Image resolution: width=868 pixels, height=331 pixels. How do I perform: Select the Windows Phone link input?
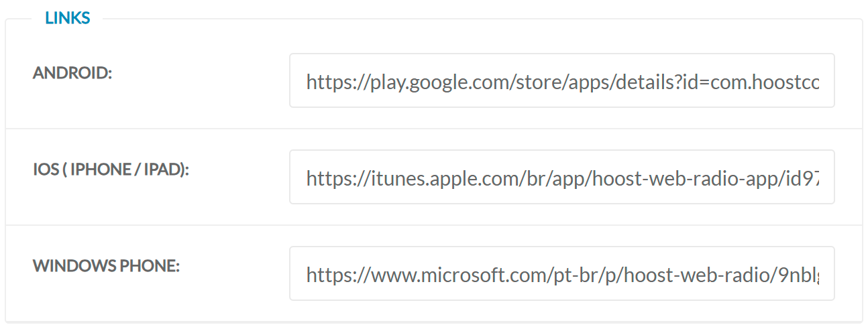[x=561, y=274]
